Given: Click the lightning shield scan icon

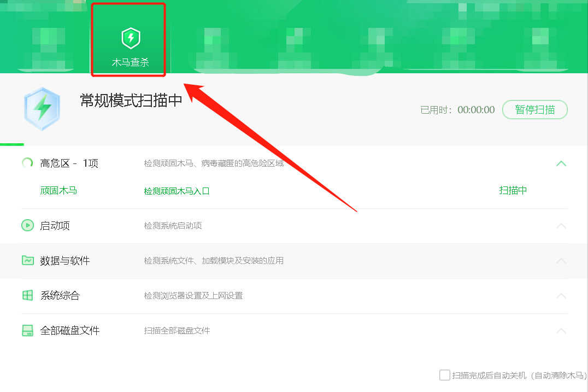Looking at the screenshot, I should click(x=42, y=109).
